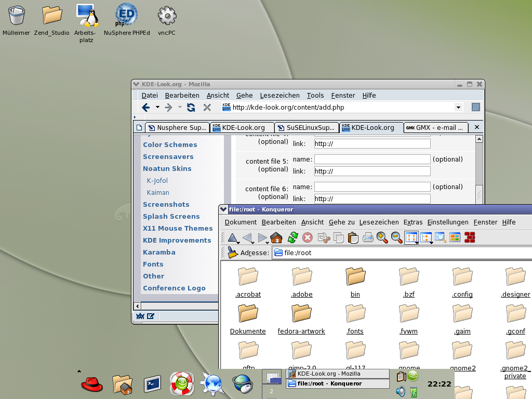Screen dimensions: 532x399
Task: Open the fedora-artwork folder in Konqueror
Action: click(301, 319)
